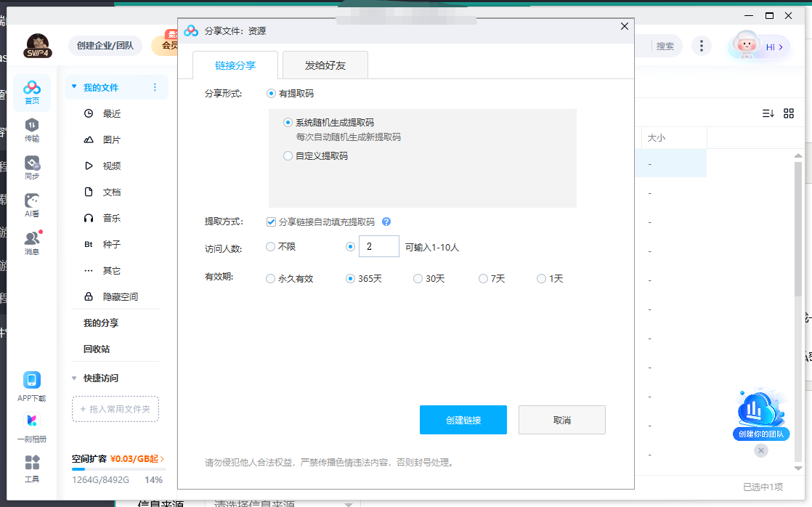Open the 工具 tools grid icon

click(32, 463)
